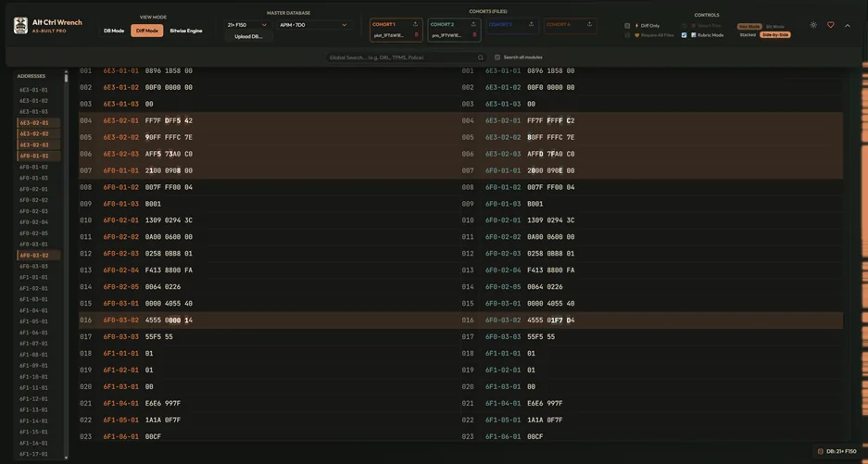Click the Alt Ctrl Wrench app logo
The image size is (868, 464).
pos(20,26)
